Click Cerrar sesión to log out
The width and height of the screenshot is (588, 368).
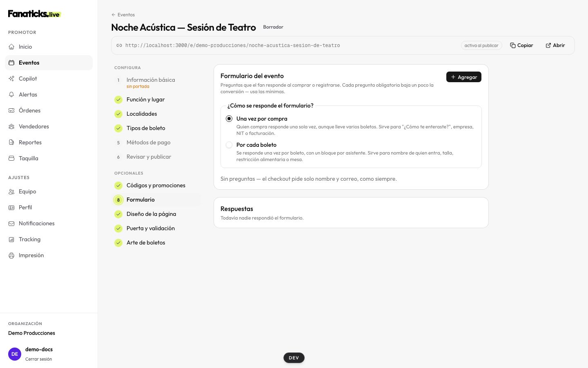(39, 359)
